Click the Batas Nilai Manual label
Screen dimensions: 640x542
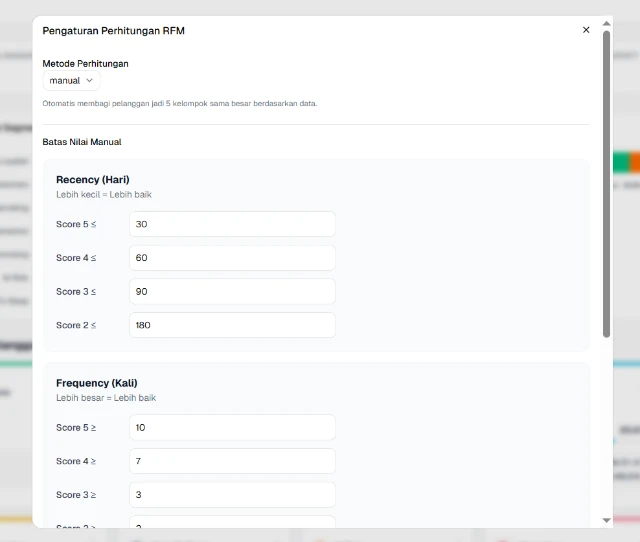click(82, 142)
